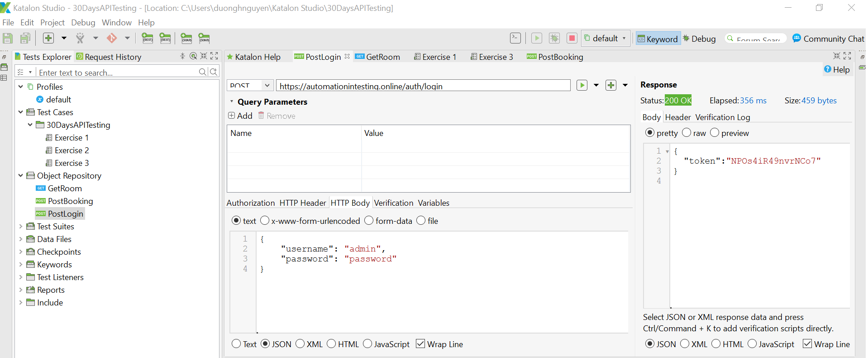Open dropdown arrow beside send request button
The height and width of the screenshot is (358, 868).
pyautogui.click(x=596, y=85)
